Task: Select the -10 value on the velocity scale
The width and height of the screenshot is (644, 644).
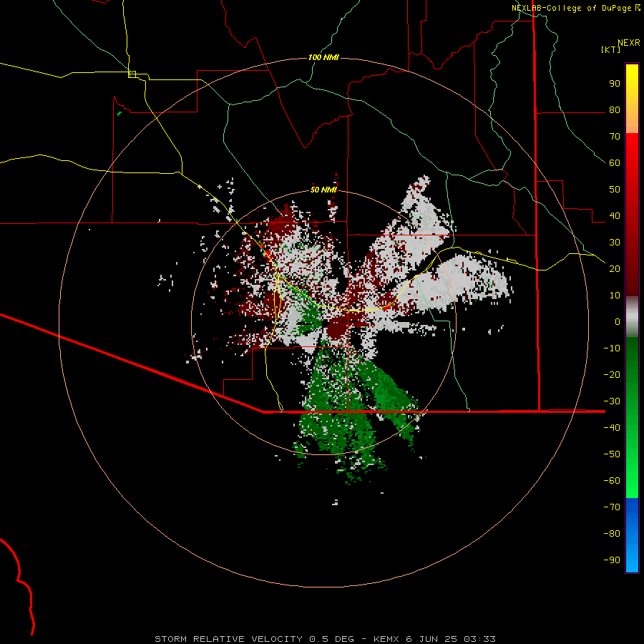Action: point(612,348)
